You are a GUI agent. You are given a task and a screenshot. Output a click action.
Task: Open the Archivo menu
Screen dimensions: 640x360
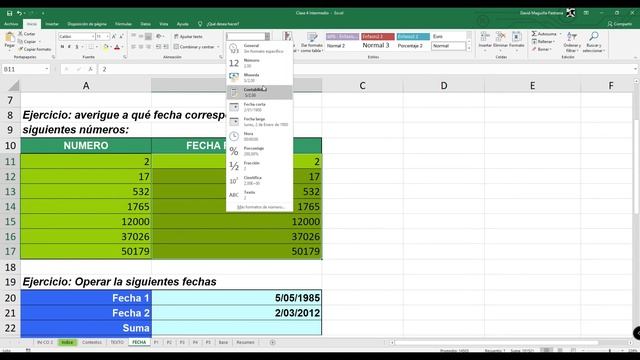pos(11,24)
